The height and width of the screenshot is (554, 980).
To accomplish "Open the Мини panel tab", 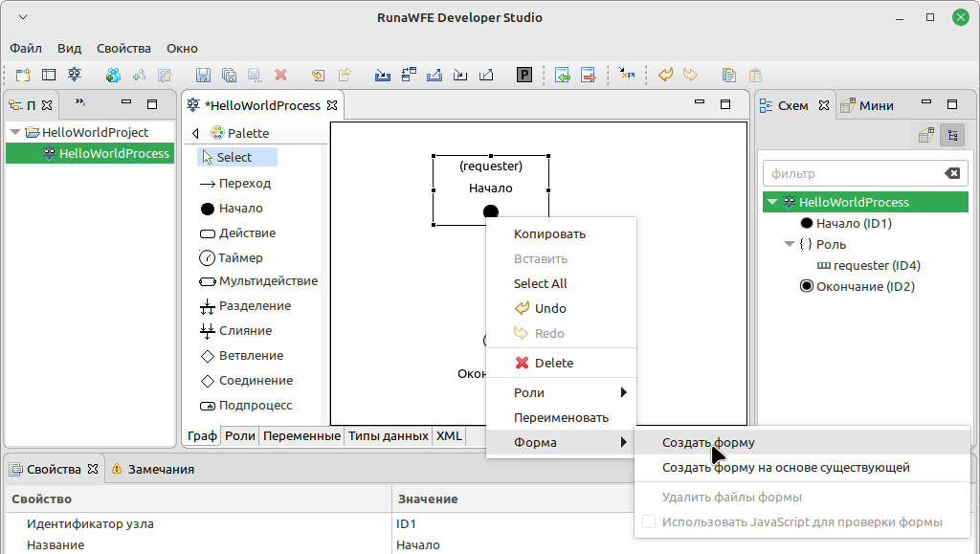I will pos(869,105).
